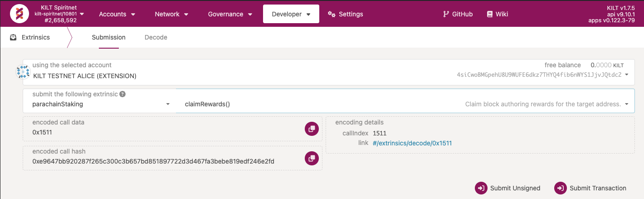This screenshot has width=644, height=199.
Task: Open the Governance menu
Action: [x=230, y=14]
